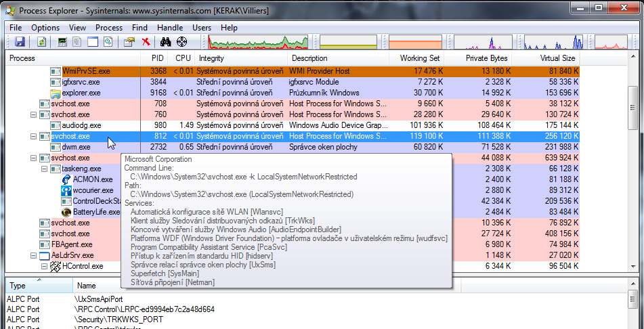Collapse the taskeng.exe tree node

[x=45, y=169]
